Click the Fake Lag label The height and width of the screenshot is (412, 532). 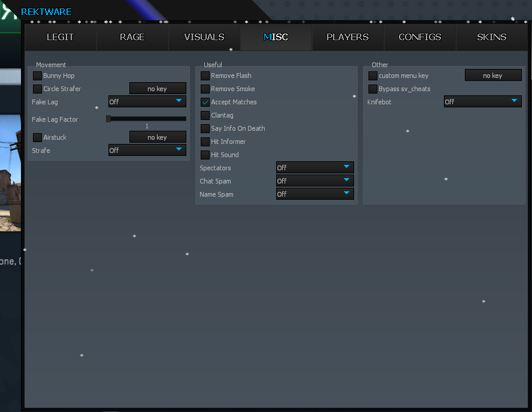click(45, 102)
